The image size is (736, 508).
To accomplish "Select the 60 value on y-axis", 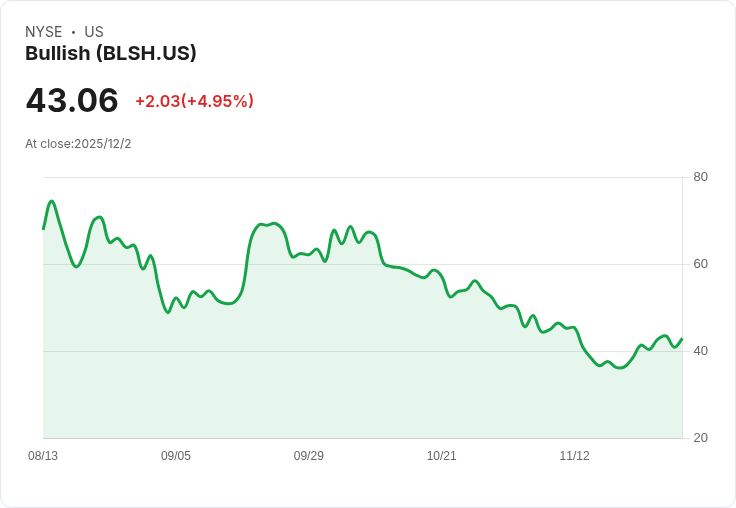I will (x=700, y=264).
